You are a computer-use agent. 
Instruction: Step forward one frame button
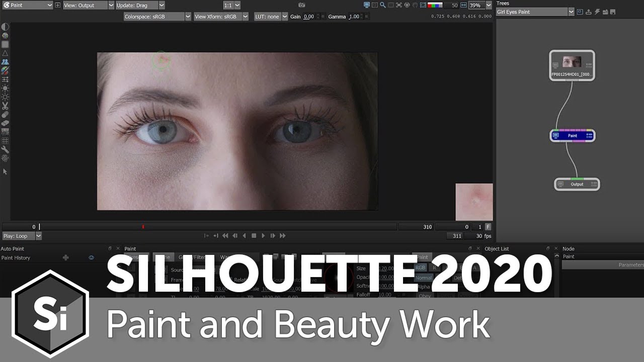273,236
